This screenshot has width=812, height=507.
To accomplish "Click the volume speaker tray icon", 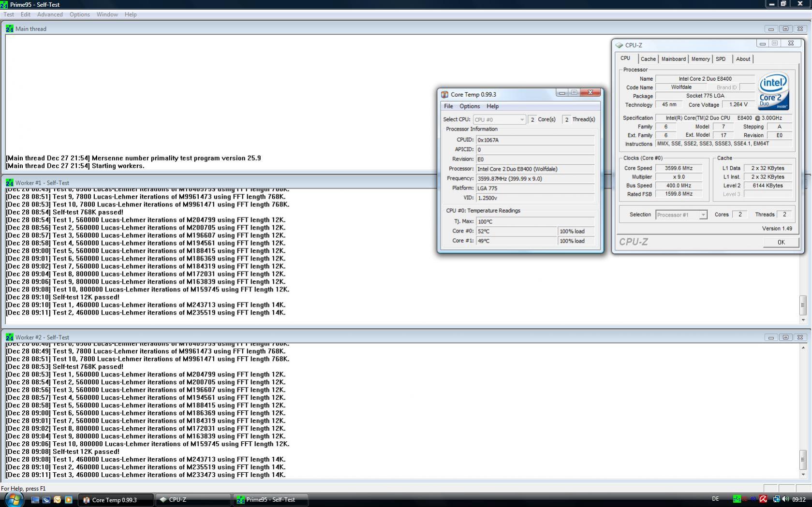I will point(785,499).
